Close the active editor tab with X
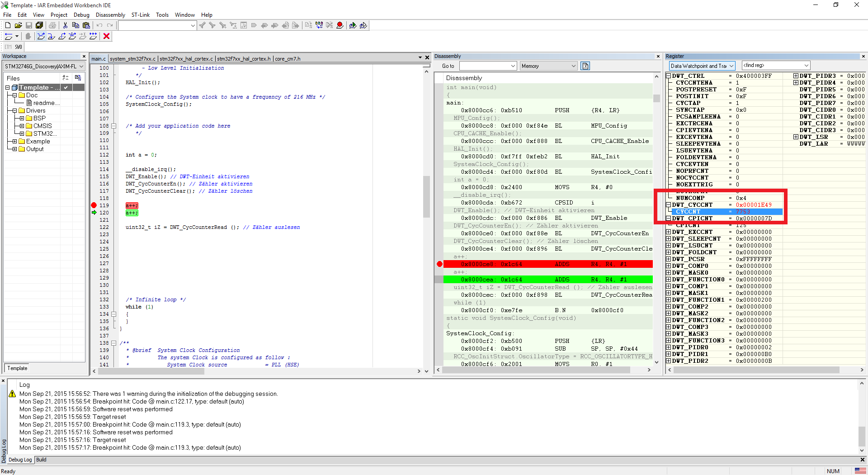This screenshot has width=868, height=475. tap(427, 58)
